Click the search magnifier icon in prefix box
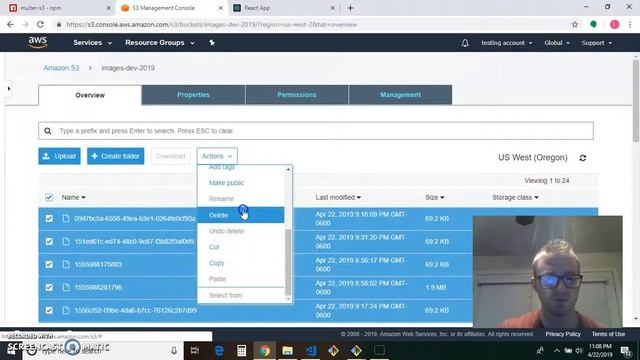The height and width of the screenshot is (360, 640). coord(48,131)
